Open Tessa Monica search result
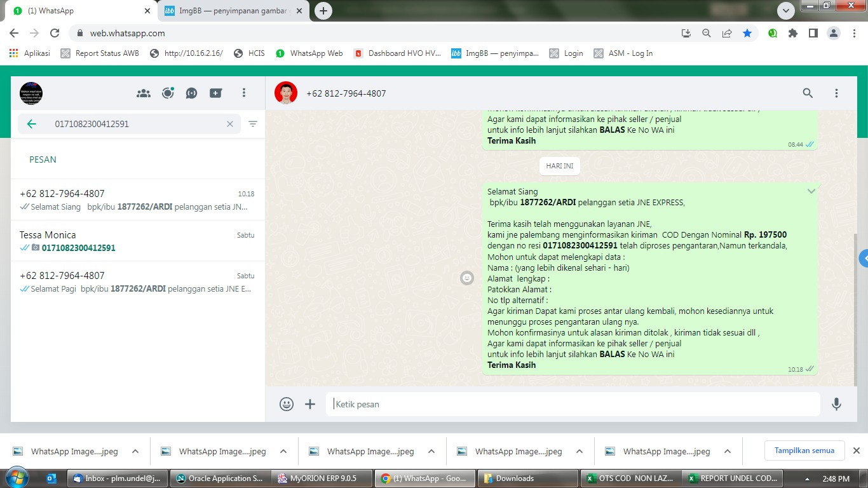Viewport: 868px width, 488px height. pyautogui.click(x=138, y=241)
